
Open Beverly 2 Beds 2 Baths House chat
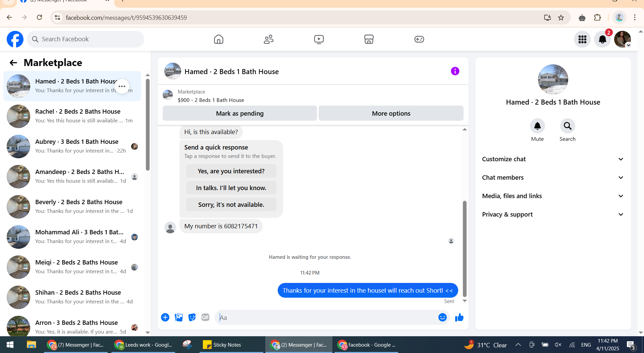72,207
